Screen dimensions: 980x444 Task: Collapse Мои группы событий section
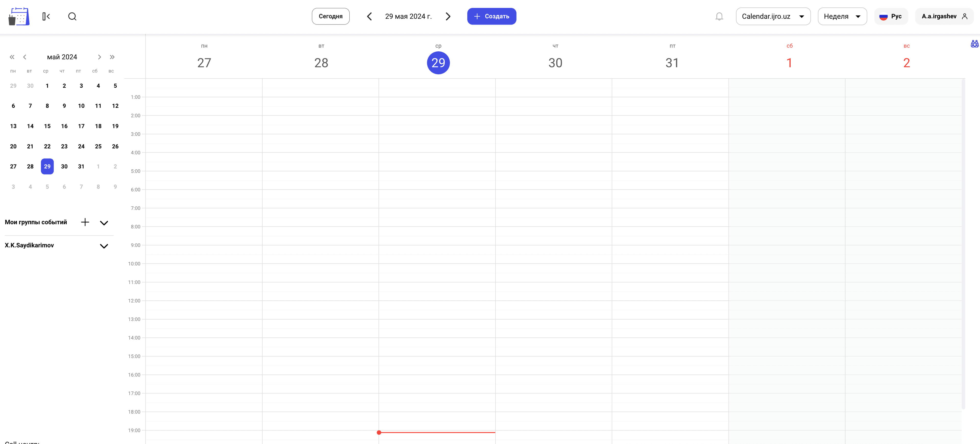coord(104,223)
